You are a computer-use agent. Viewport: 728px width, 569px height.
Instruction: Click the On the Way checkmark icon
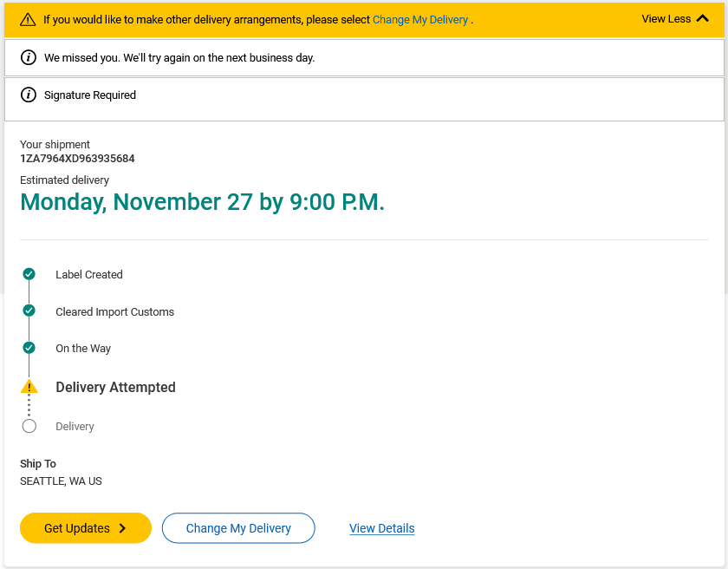tap(29, 348)
